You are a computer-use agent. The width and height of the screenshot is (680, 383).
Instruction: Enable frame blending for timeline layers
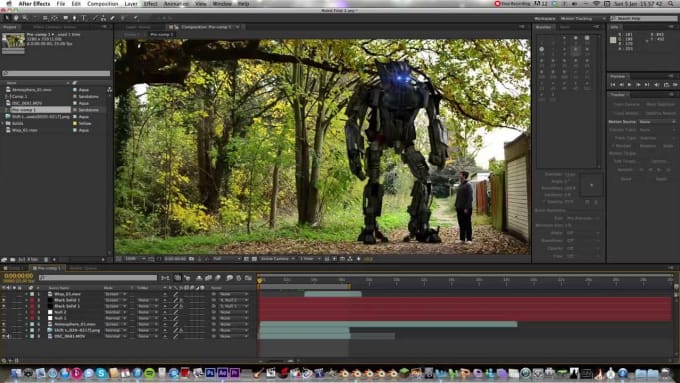coord(208,278)
